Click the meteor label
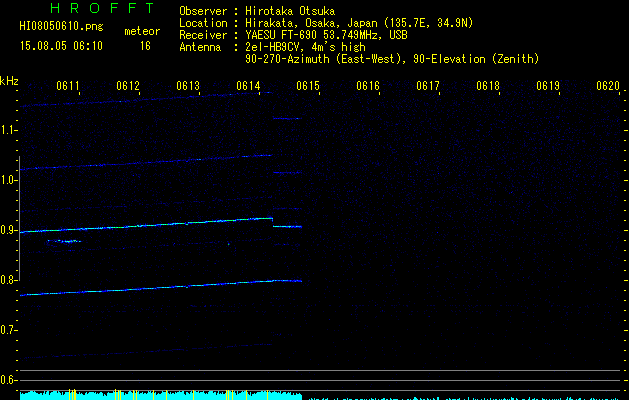Screen dimensions: 629x400 (142, 31)
